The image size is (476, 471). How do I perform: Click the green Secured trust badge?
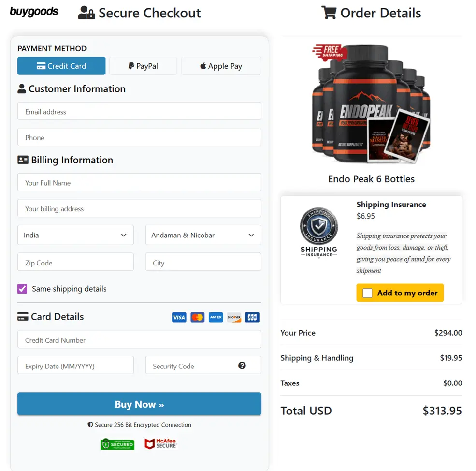117,444
